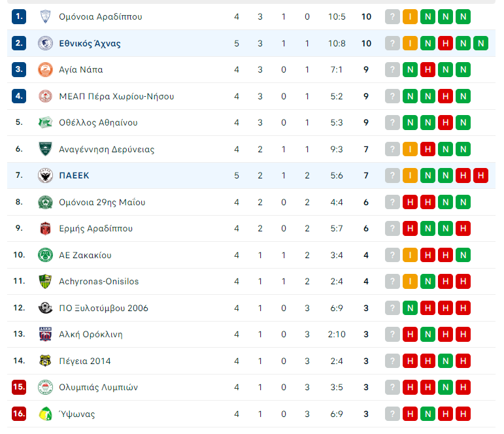This screenshot has width=504, height=434.
Task: Open the Ολυμπιάς Λυμπιών team link
Action: 98,387
